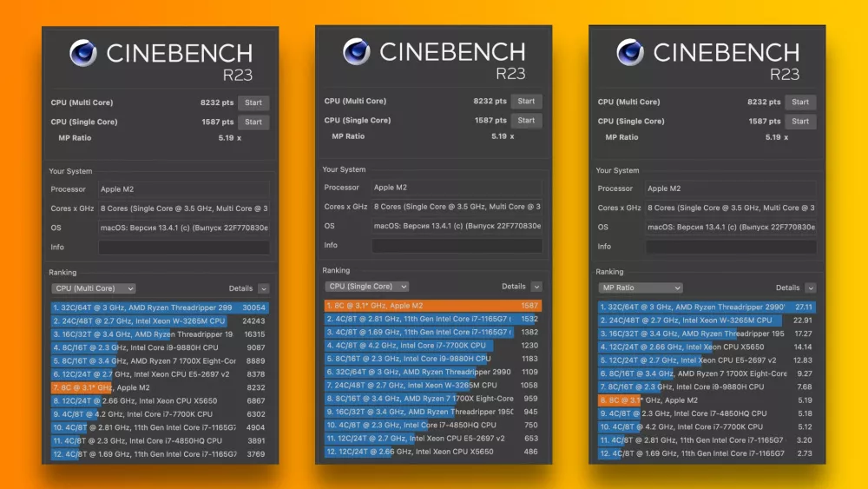868x489 pixels.
Task: Select the Xeon W-3265M row with ratio 22.91
Action: pos(707,320)
